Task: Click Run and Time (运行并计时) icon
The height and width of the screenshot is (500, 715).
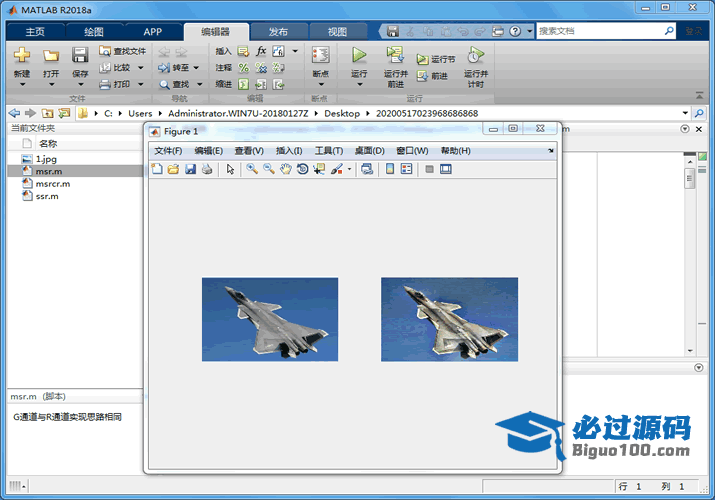Action: click(x=475, y=55)
